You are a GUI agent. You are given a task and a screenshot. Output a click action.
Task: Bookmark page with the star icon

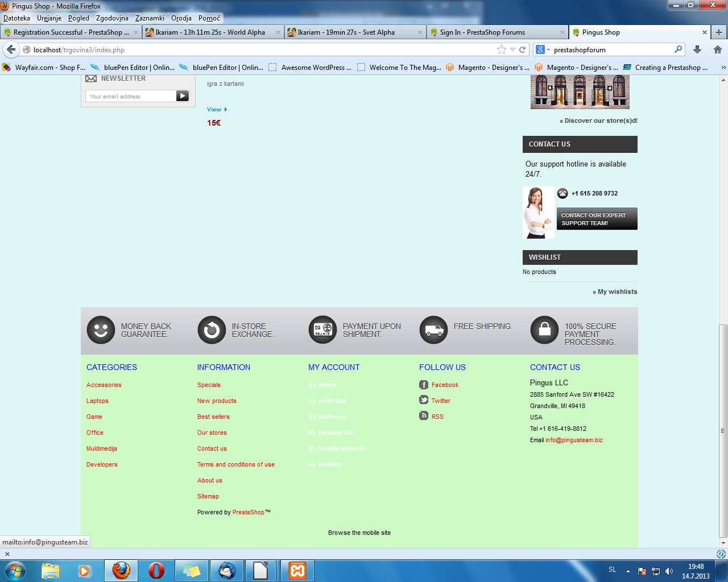(x=502, y=49)
